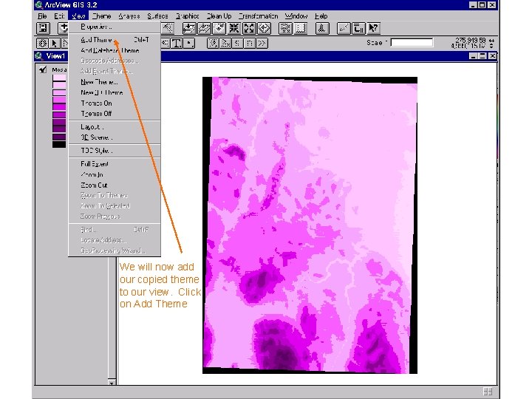
Task: Select the Pointer arrow tool
Action: click(x=54, y=43)
